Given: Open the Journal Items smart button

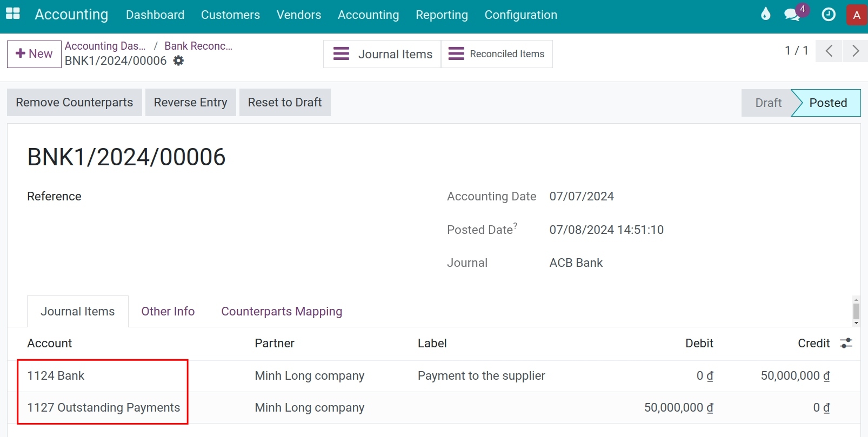Looking at the screenshot, I should [x=382, y=54].
